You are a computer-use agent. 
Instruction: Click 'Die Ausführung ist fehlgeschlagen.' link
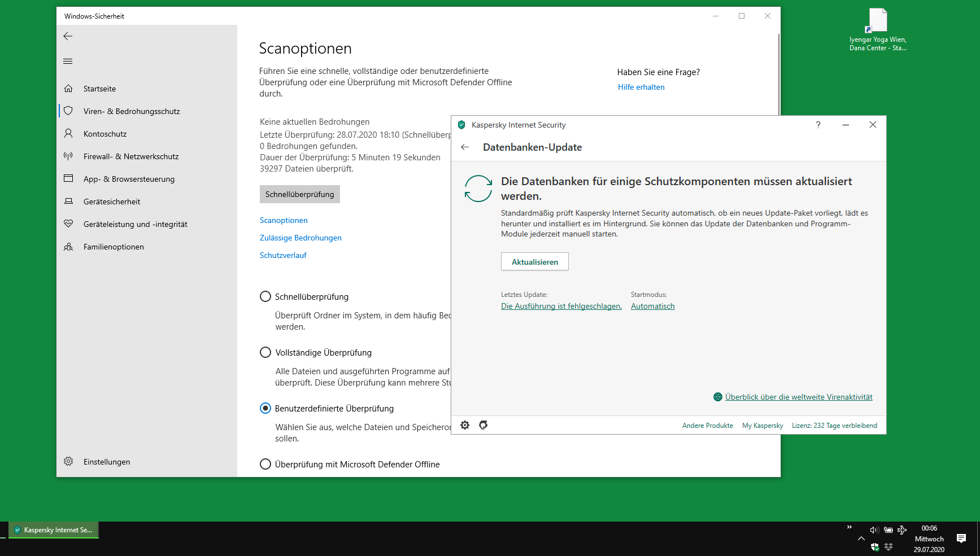point(561,306)
